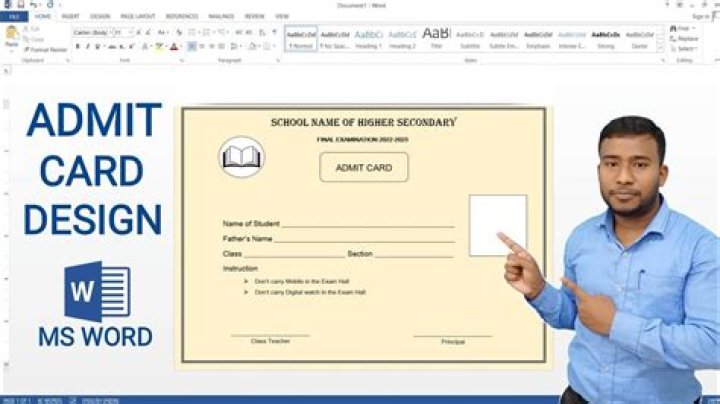
Task: Click the ADMIT CARD box in document
Action: [363, 168]
